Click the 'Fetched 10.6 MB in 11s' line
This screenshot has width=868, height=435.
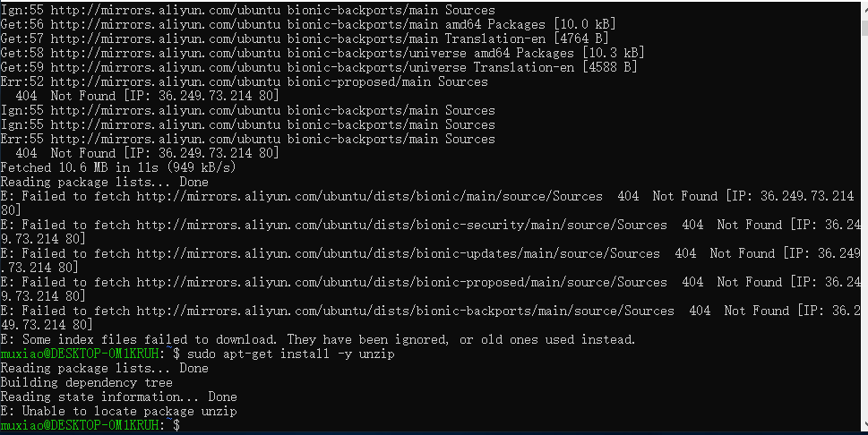(118, 167)
